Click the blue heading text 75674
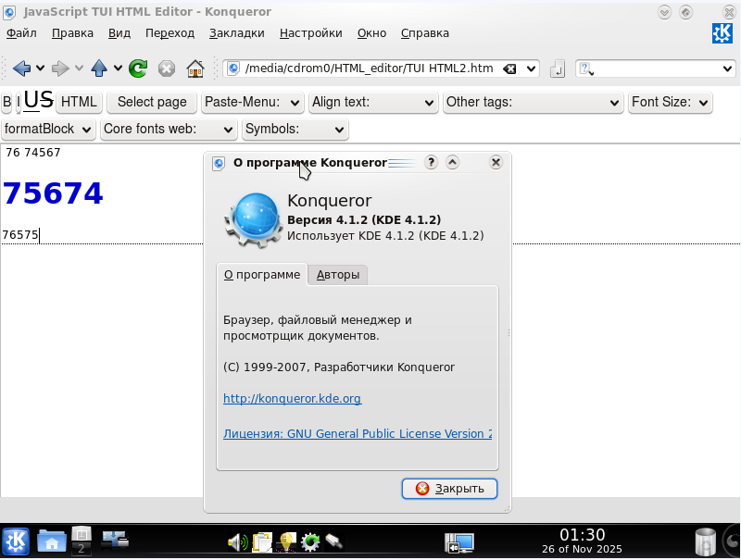Viewport: 741px width, 560px height. (53, 193)
